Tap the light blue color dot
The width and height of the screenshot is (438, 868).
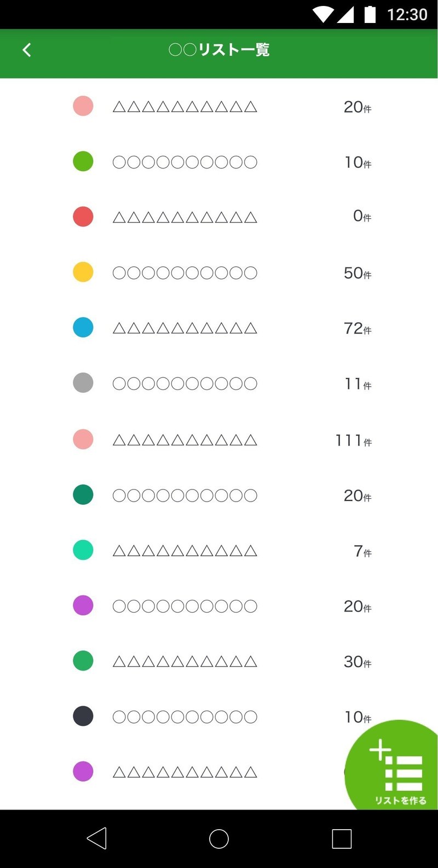(83, 327)
